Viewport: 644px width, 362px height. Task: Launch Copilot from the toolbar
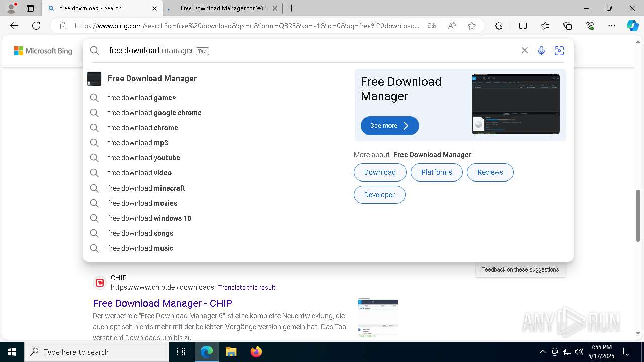[632, 26]
